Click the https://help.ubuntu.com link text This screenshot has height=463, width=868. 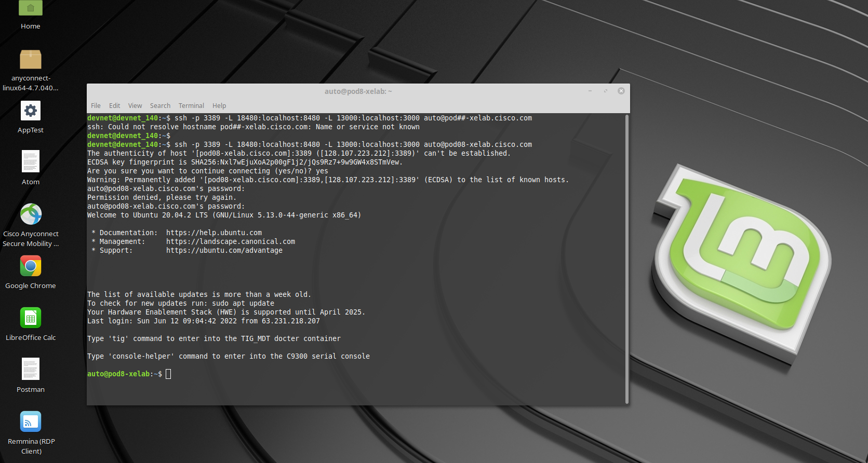tap(214, 233)
